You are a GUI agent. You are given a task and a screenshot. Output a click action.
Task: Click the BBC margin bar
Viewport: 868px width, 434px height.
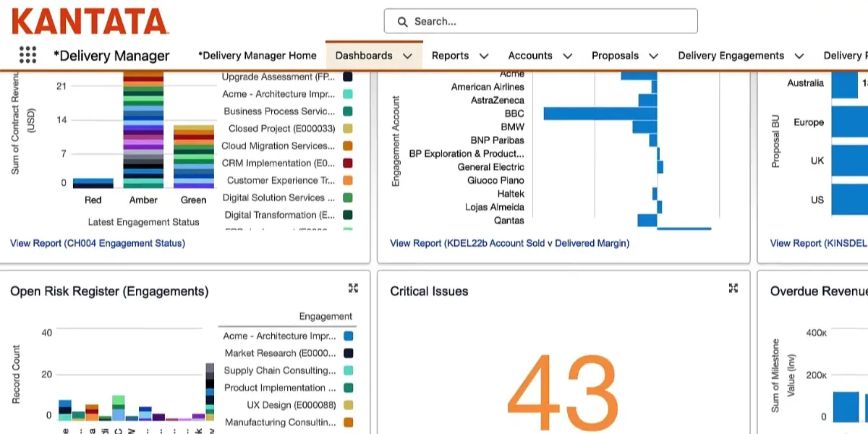click(600, 114)
